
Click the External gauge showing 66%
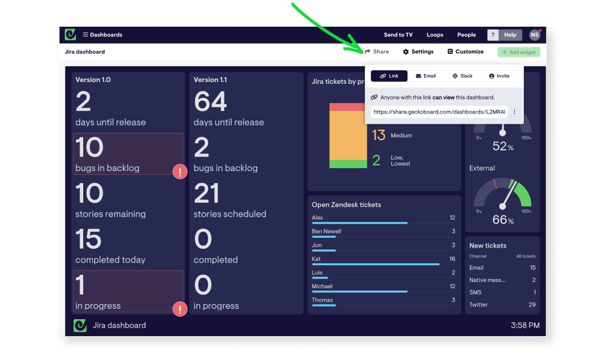pos(503,201)
